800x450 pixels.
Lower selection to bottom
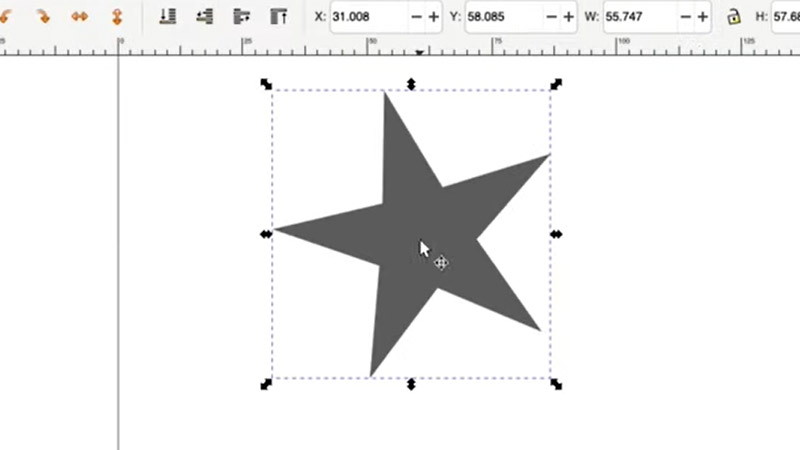coord(167,16)
